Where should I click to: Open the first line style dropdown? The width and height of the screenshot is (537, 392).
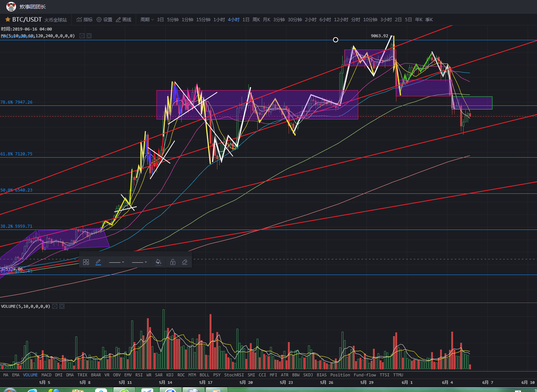pyautogui.click(x=116, y=262)
